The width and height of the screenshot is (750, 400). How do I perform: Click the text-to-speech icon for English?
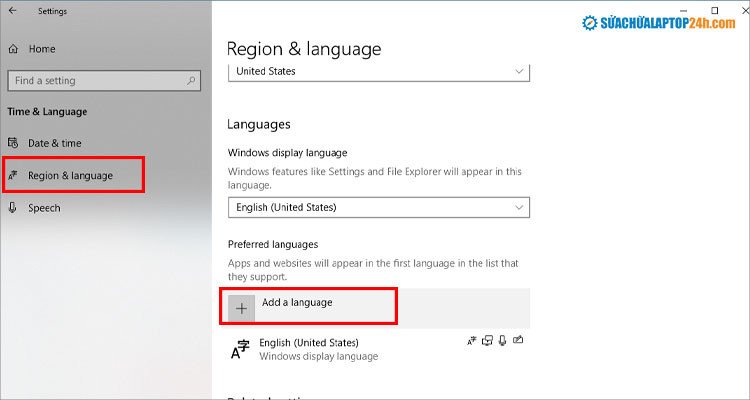click(487, 341)
